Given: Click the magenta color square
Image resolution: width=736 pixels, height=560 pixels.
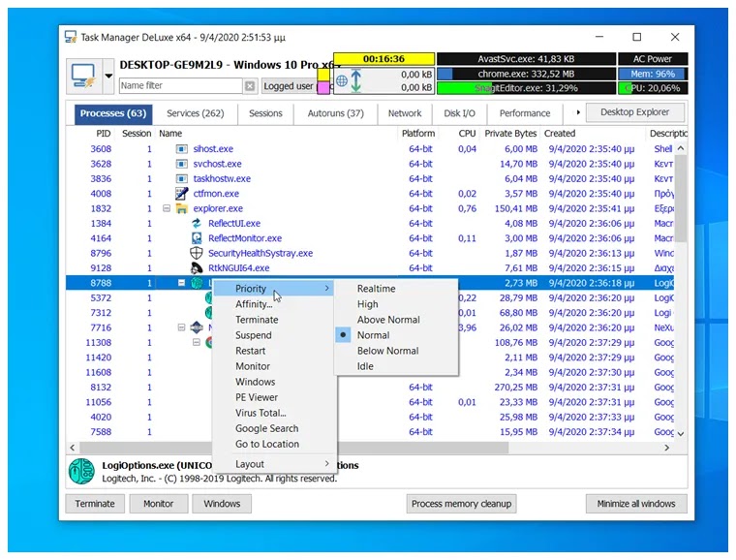Looking at the screenshot, I should pyautogui.click(x=323, y=88).
